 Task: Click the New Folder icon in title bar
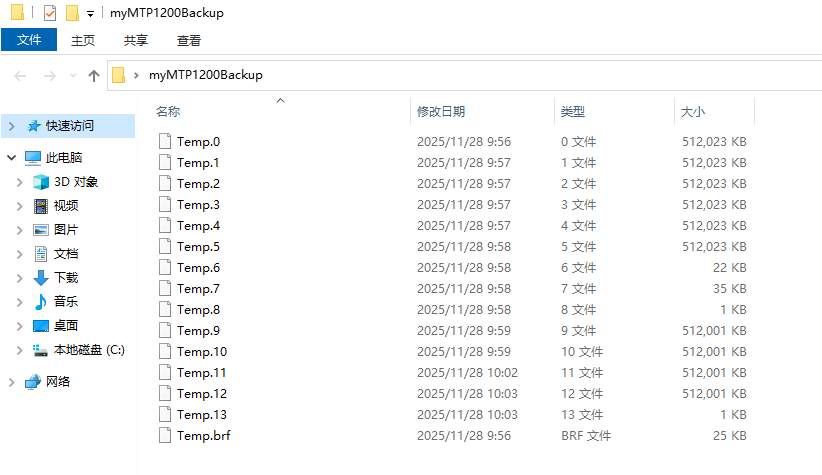(x=71, y=13)
